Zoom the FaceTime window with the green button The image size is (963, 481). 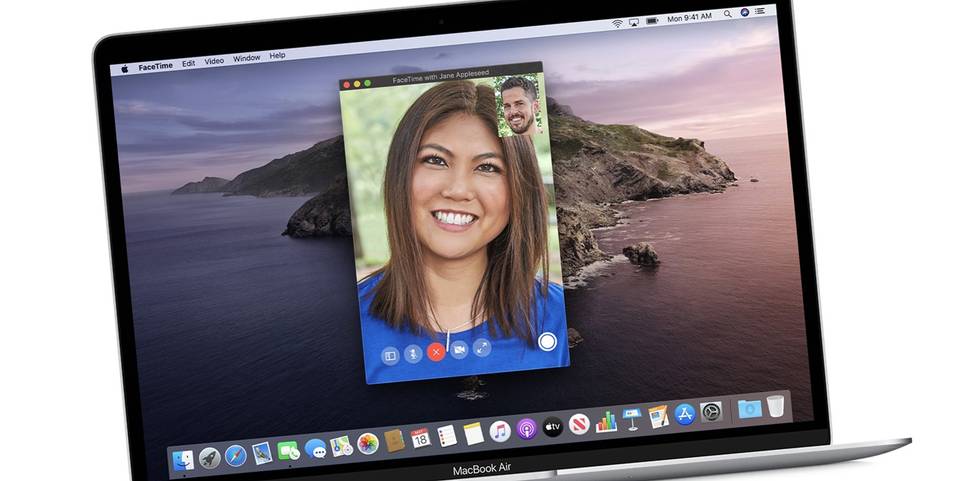click(367, 83)
